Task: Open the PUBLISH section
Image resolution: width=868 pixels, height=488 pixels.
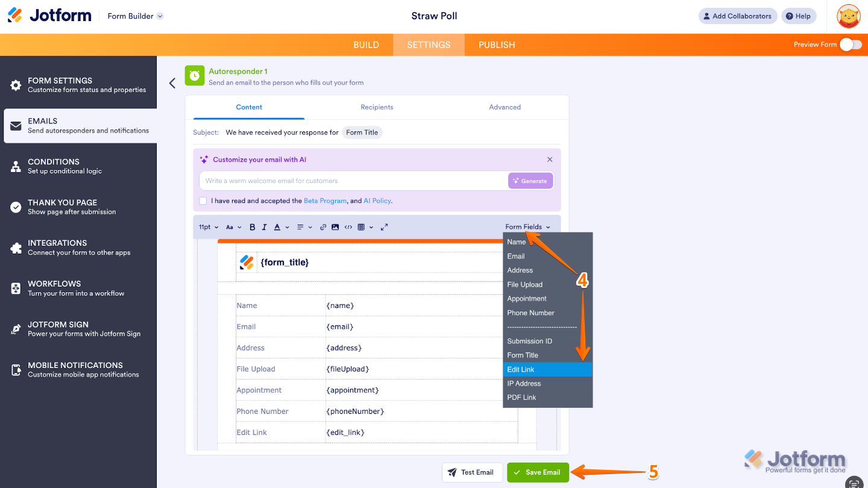Action: tap(496, 45)
